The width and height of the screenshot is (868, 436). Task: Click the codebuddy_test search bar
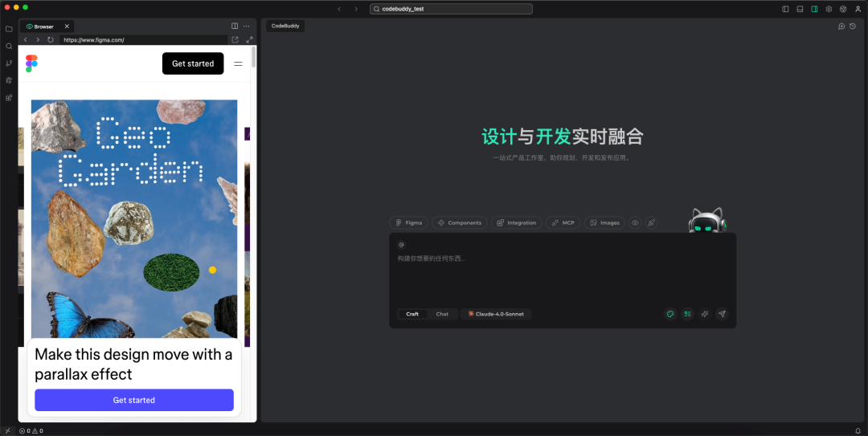(451, 9)
